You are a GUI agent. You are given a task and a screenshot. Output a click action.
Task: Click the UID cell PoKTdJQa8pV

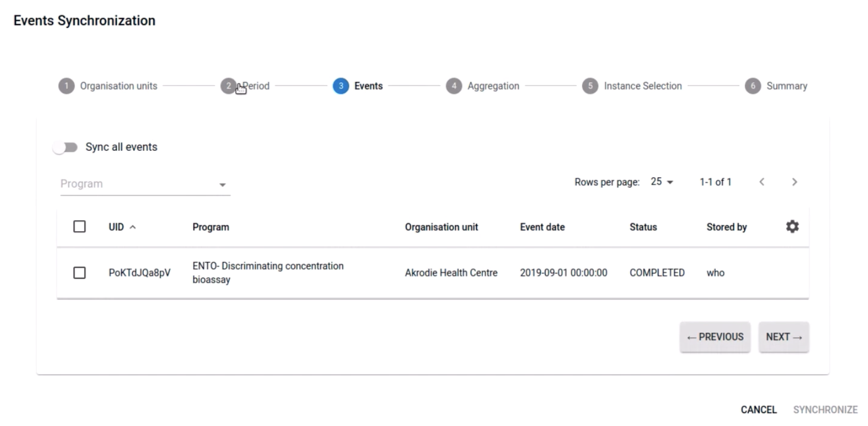[139, 273]
